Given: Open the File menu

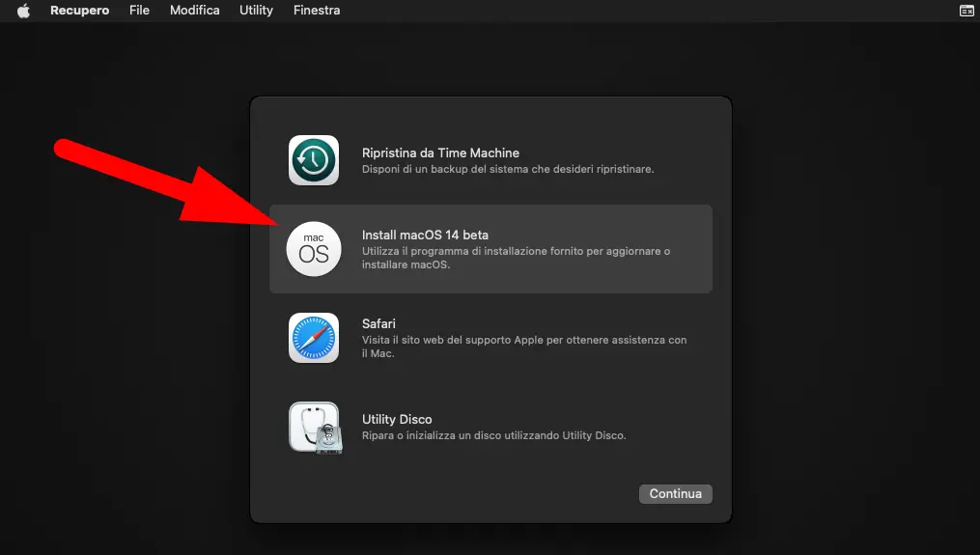Looking at the screenshot, I should tap(139, 11).
